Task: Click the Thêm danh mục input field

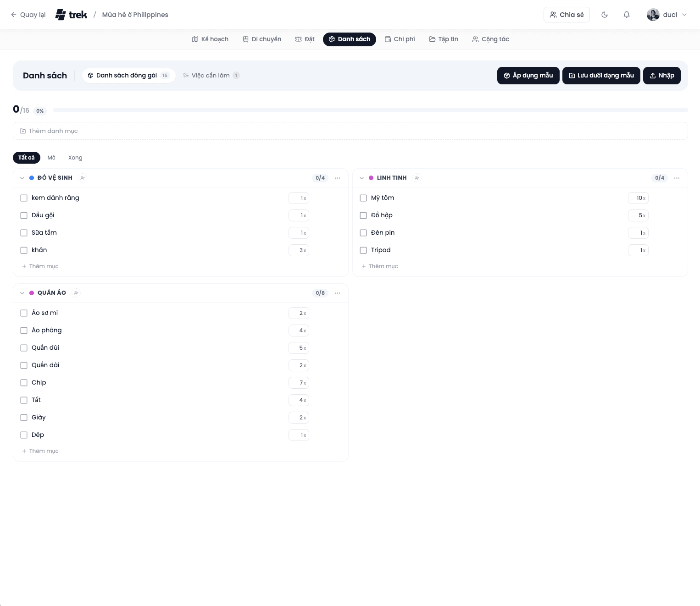Action: tap(350, 131)
